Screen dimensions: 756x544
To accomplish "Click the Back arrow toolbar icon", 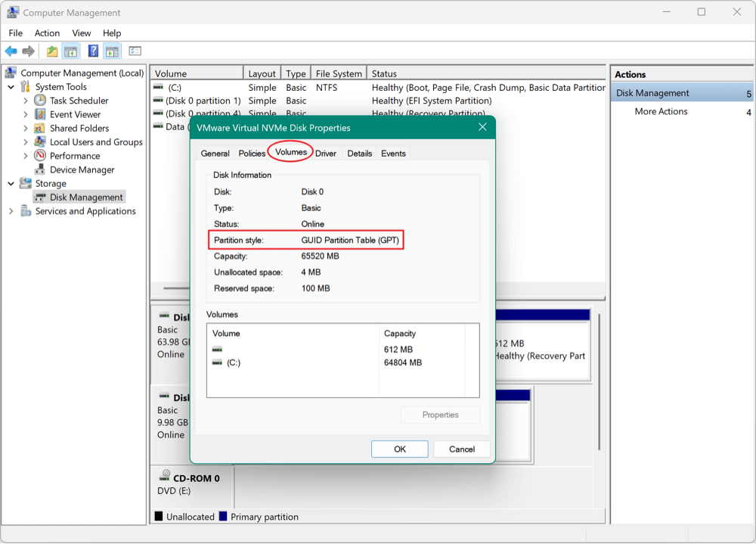I will point(11,51).
